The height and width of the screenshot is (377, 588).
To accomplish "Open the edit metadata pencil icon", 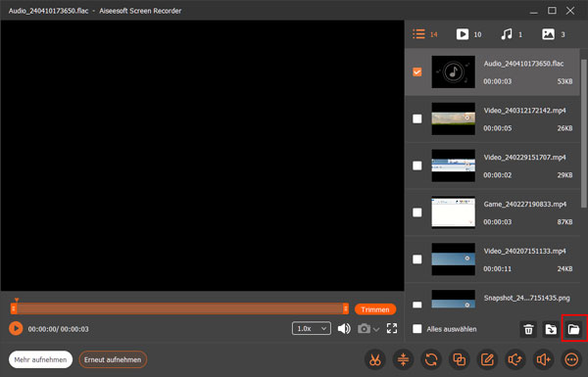I will 487,359.
